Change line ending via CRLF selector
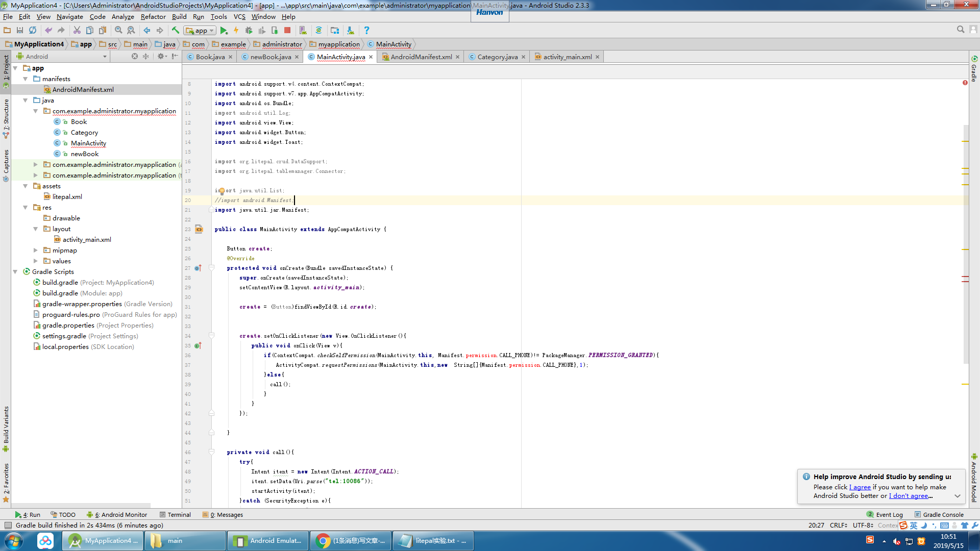The height and width of the screenshot is (551, 980). point(838,525)
